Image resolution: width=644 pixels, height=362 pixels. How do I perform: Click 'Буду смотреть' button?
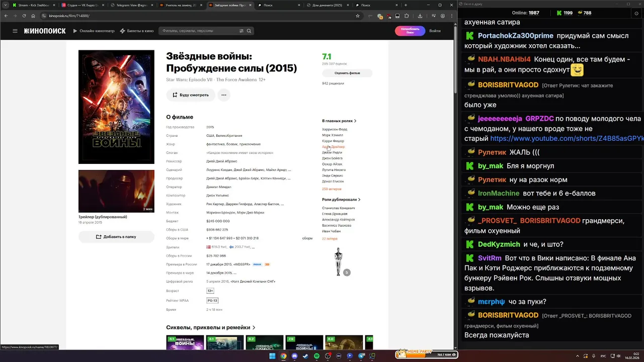click(191, 95)
